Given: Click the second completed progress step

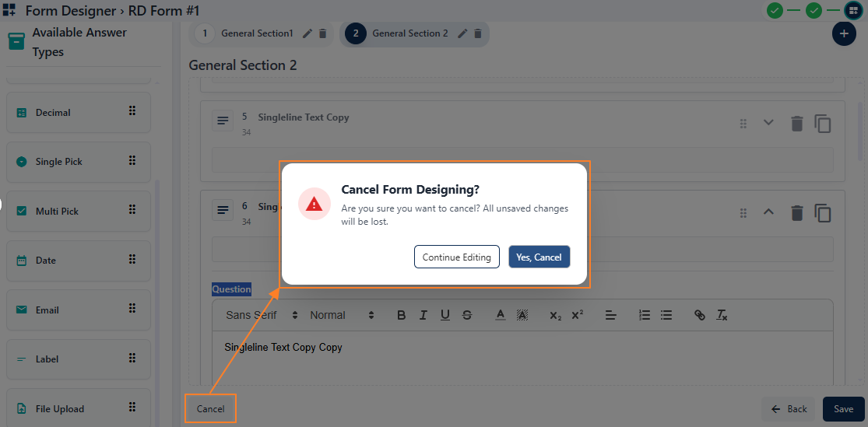Looking at the screenshot, I should (x=814, y=10).
